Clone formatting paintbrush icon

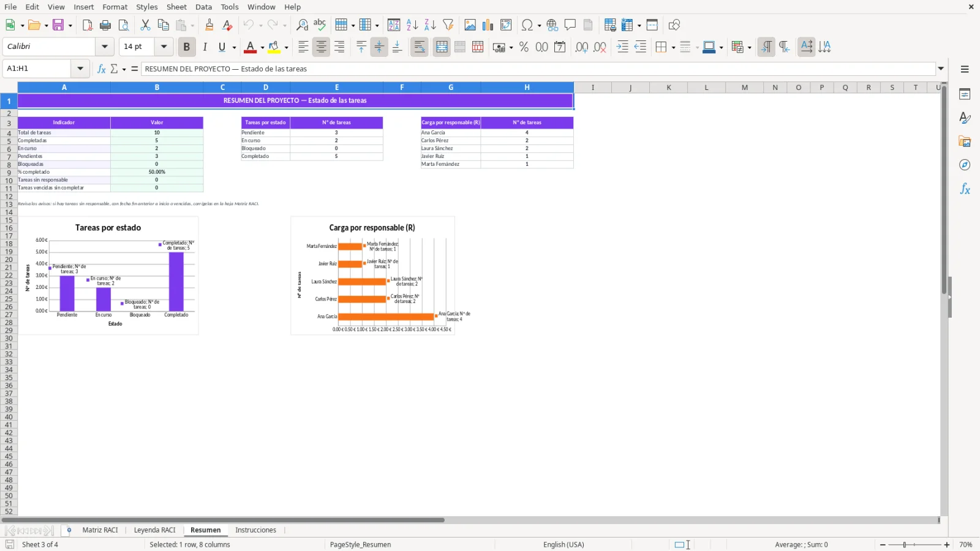click(x=209, y=25)
